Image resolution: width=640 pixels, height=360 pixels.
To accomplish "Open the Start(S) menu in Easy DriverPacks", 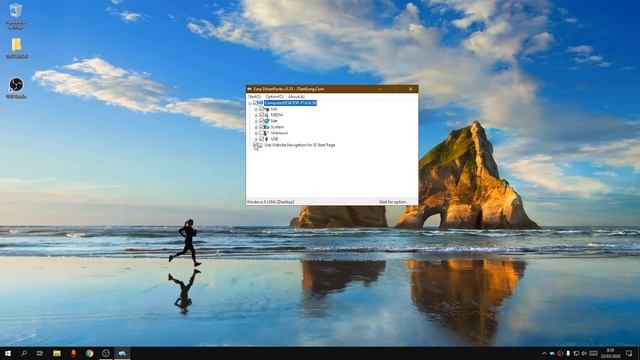I will pos(254,97).
